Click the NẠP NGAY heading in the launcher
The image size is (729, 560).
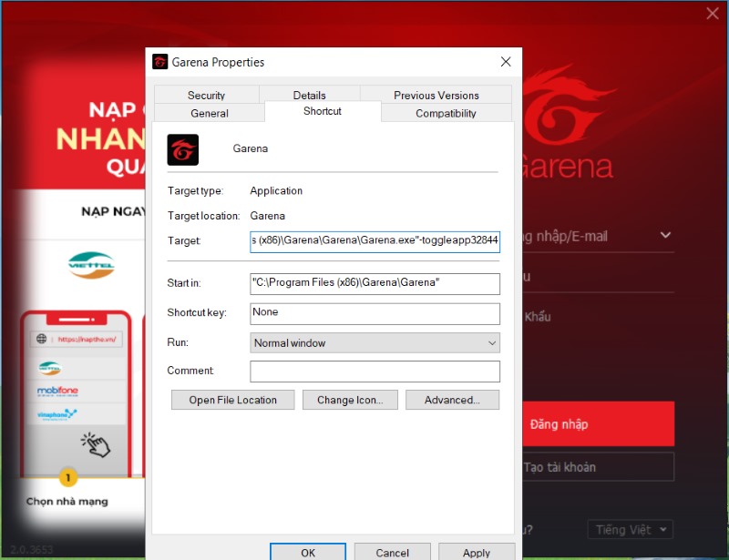click(x=113, y=212)
